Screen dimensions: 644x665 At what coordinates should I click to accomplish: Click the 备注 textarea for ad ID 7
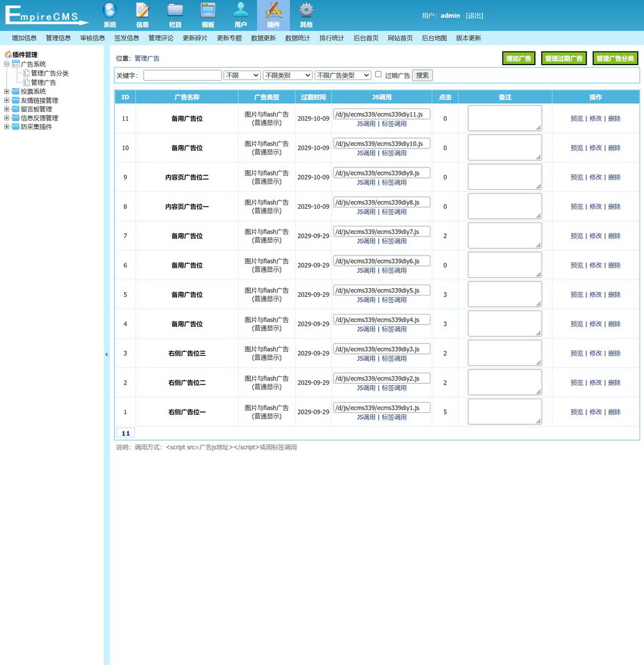505,235
